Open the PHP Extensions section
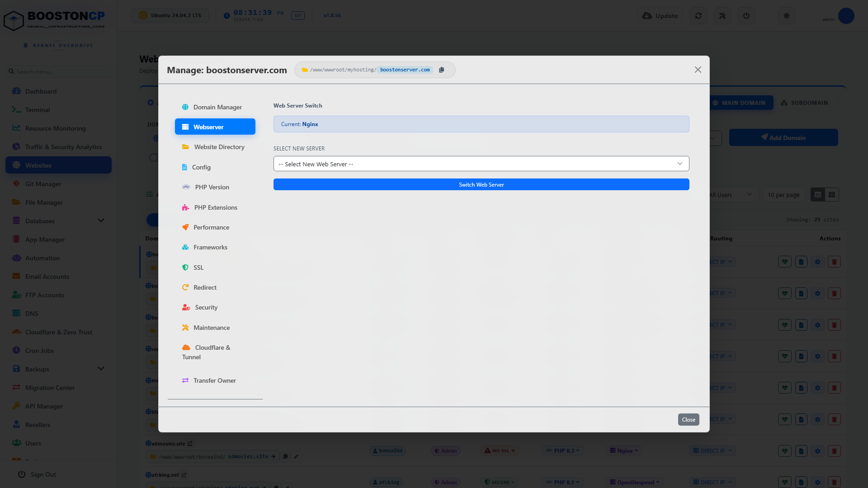This screenshot has height=488, width=868. click(215, 207)
